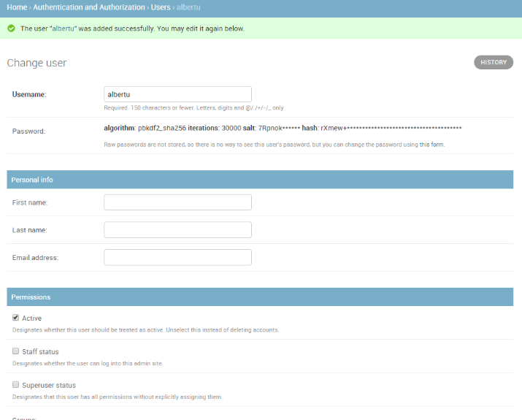
Task: Click the 'Last name:' label
Action: point(30,230)
